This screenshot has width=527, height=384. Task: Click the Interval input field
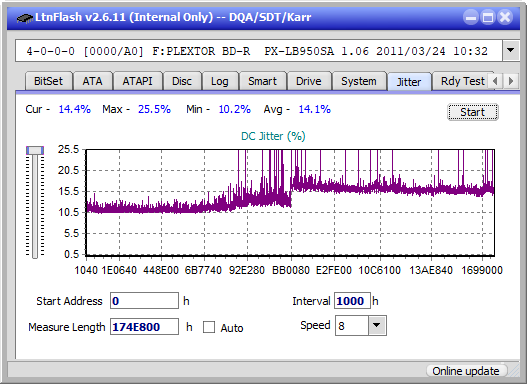352,300
